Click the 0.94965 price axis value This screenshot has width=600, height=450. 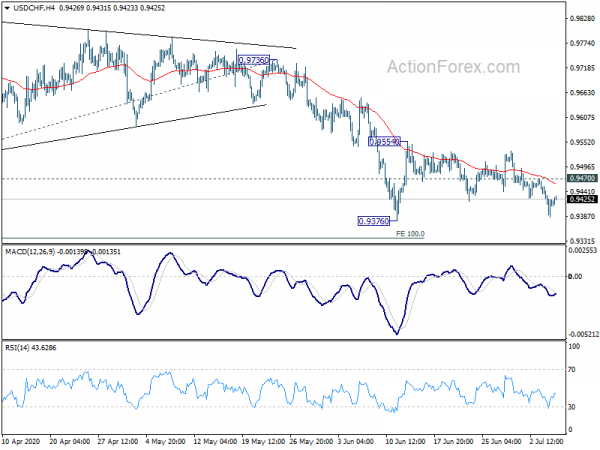point(582,167)
